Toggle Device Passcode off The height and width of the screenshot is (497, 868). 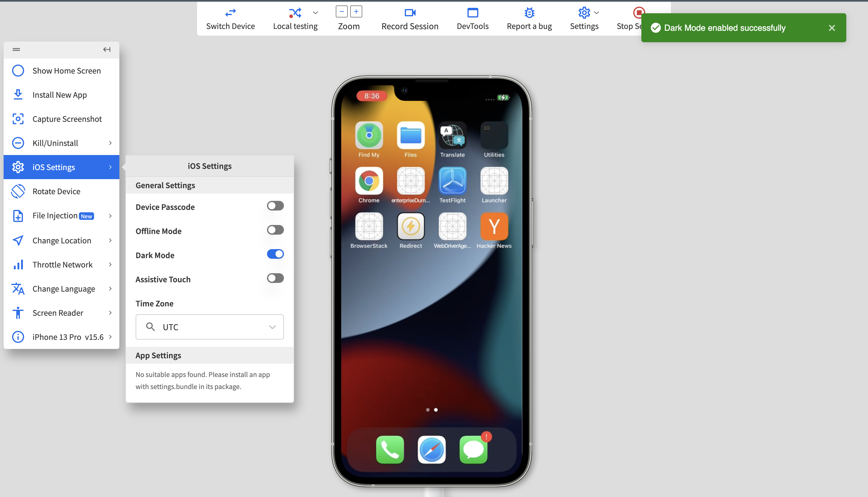click(x=274, y=206)
